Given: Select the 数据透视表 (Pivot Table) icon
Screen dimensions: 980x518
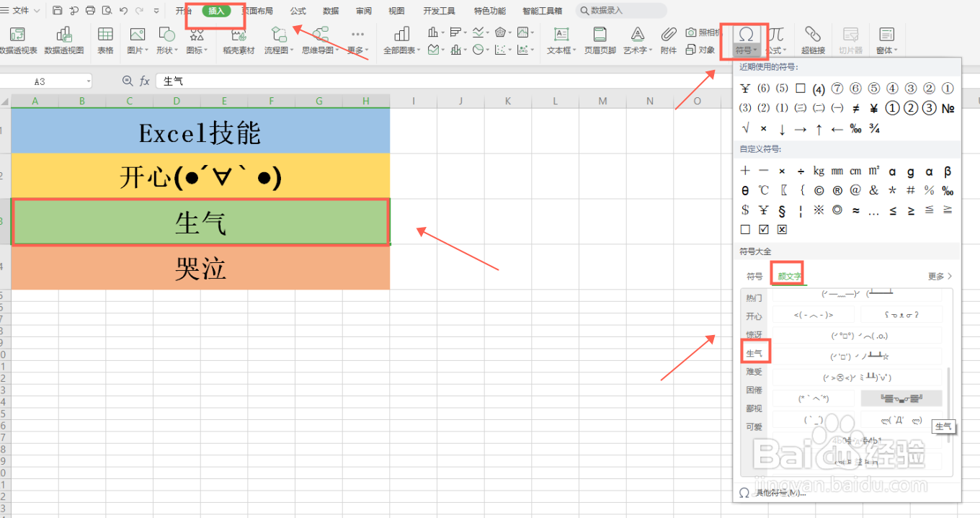Looking at the screenshot, I should tap(17, 40).
